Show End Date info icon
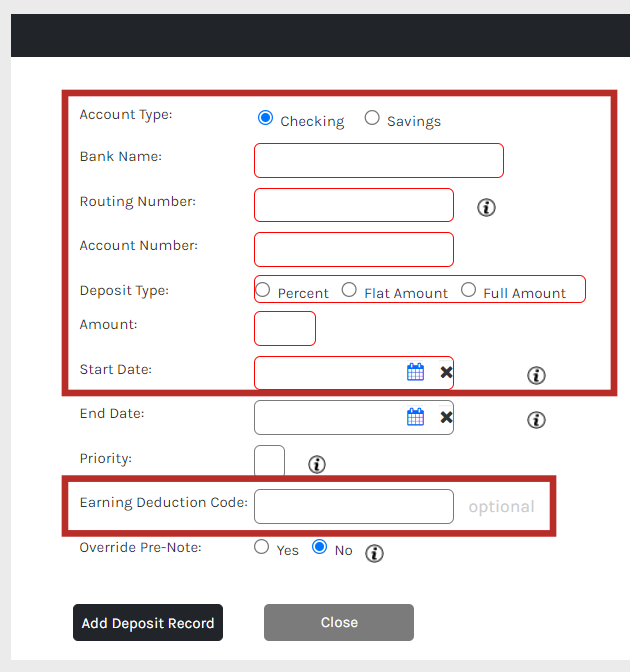The image size is (630, 672). point(536,420)
